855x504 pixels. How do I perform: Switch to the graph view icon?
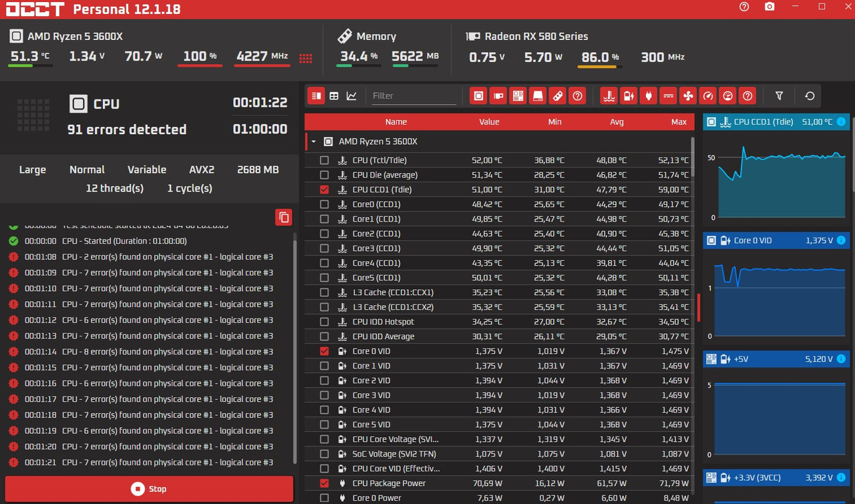(x=351, y=96)
